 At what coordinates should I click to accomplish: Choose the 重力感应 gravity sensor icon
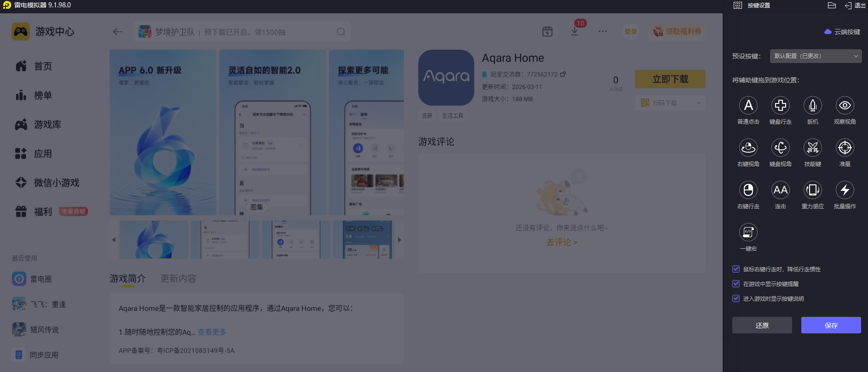click(x=812, y=190)
